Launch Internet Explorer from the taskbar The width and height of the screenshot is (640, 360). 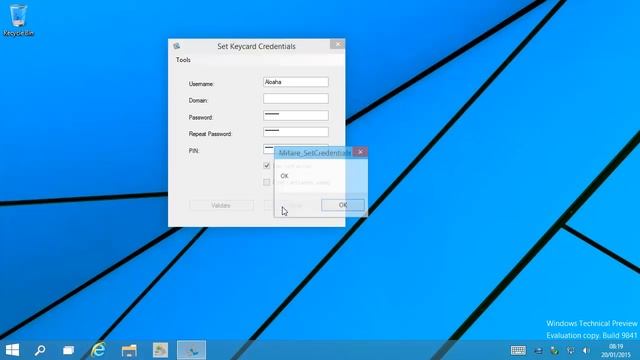click(x=98, y=350)
